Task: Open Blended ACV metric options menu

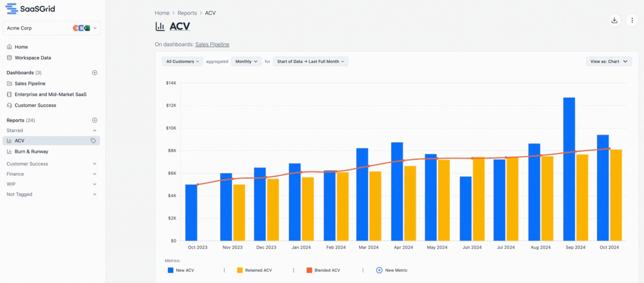Action: pyautogui.click(x=363, y=270)
